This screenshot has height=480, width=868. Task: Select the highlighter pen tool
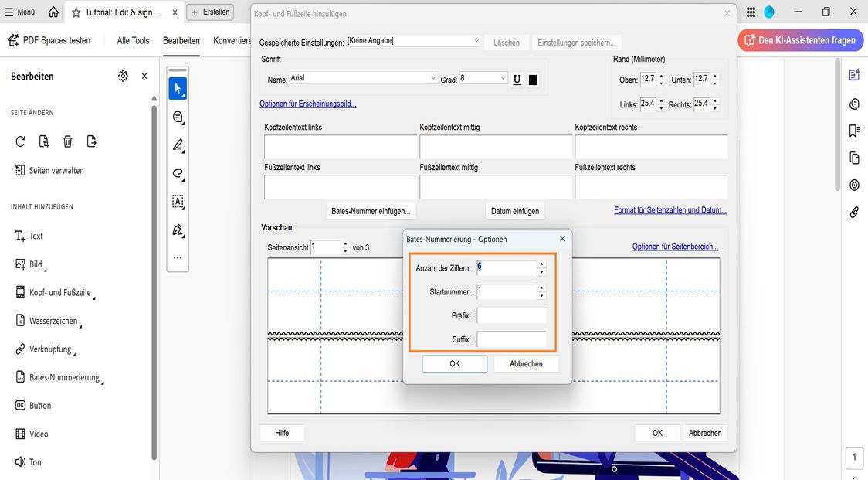coord(178,145)
